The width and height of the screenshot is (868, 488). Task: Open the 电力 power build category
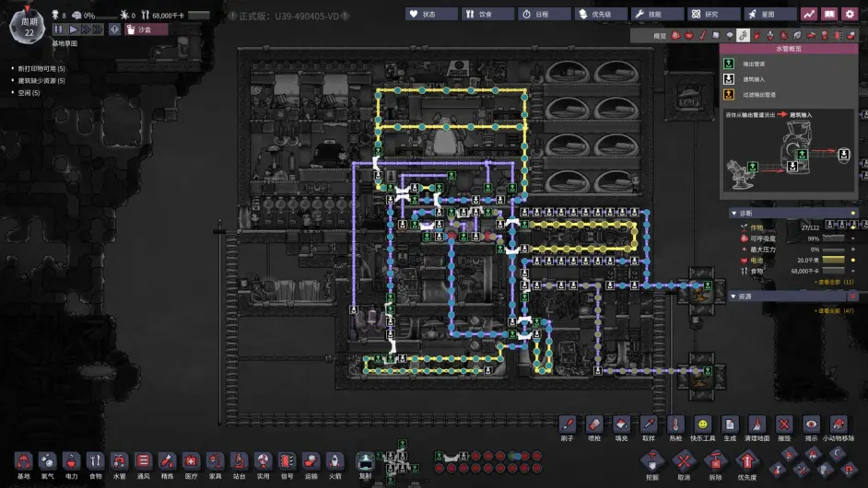[x=71, y=465]
